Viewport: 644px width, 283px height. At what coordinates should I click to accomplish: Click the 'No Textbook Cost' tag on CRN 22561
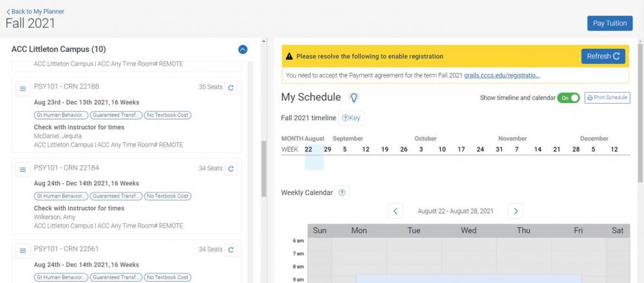(167, 278)
